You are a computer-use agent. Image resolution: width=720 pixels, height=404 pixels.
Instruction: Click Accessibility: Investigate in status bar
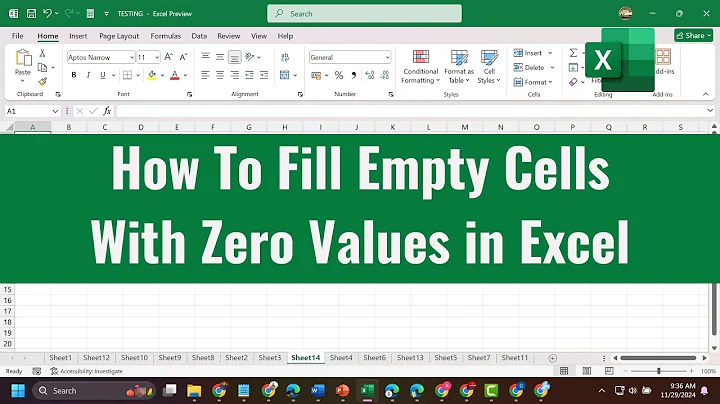(x=87, y=371)
